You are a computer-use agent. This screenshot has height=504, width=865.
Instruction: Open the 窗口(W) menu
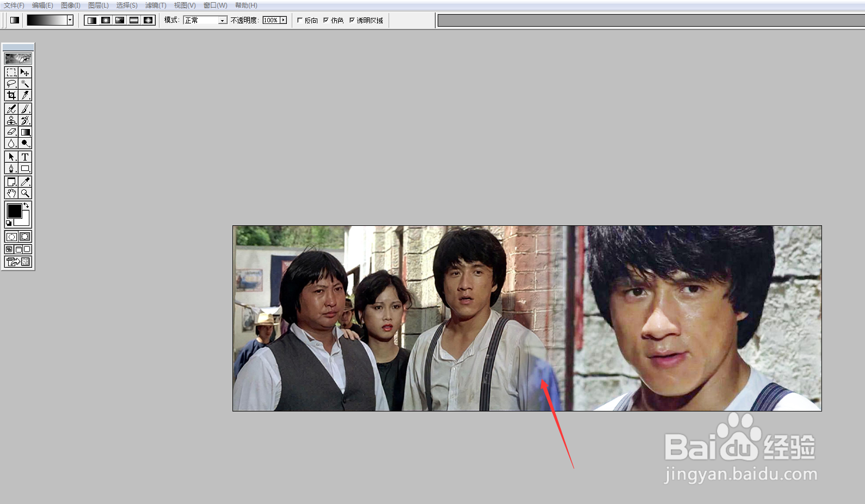(215, 5)
